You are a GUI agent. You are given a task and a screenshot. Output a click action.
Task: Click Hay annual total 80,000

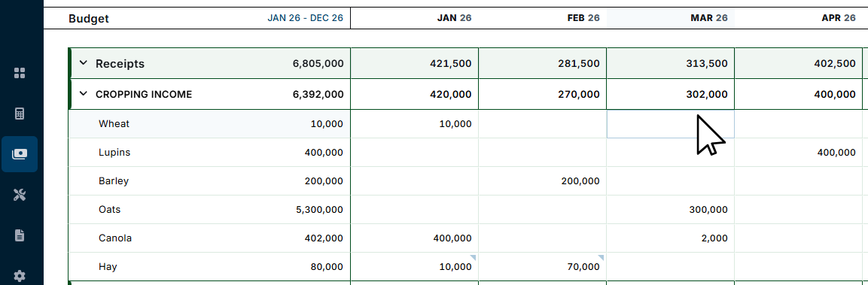(326, 267)
